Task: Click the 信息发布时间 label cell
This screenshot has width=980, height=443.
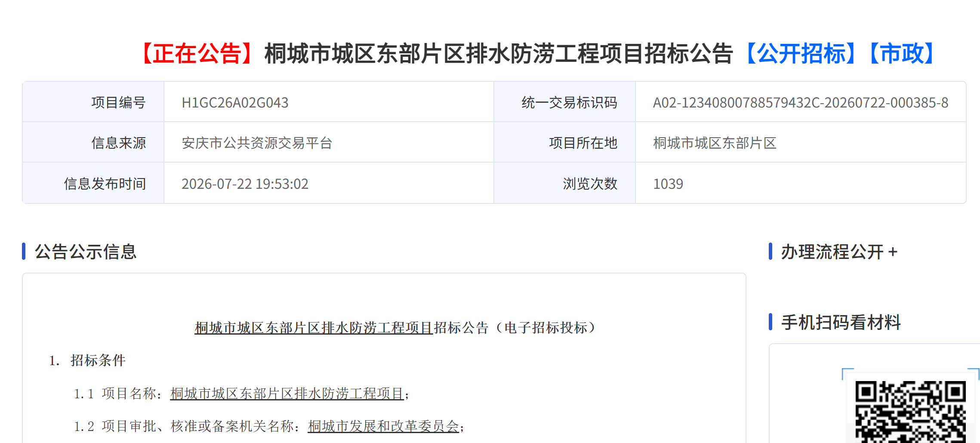Action: point(93,184)
